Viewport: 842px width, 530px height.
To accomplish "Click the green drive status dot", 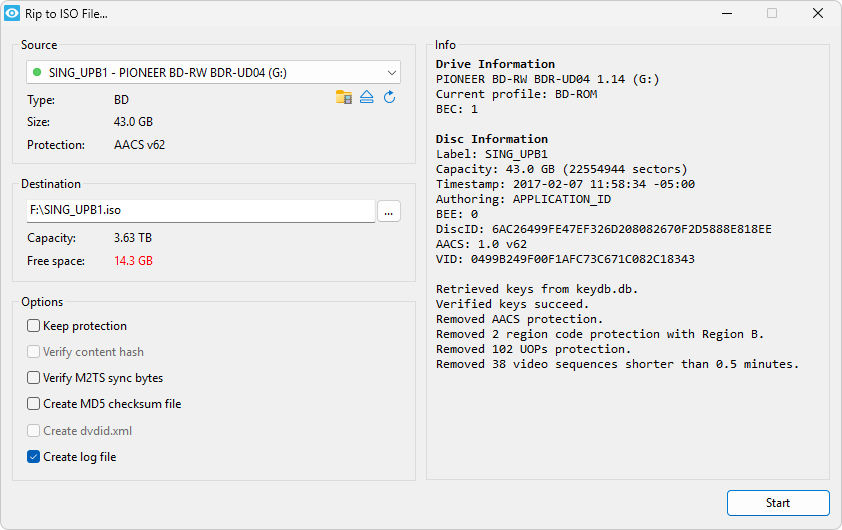I will 37,72.
